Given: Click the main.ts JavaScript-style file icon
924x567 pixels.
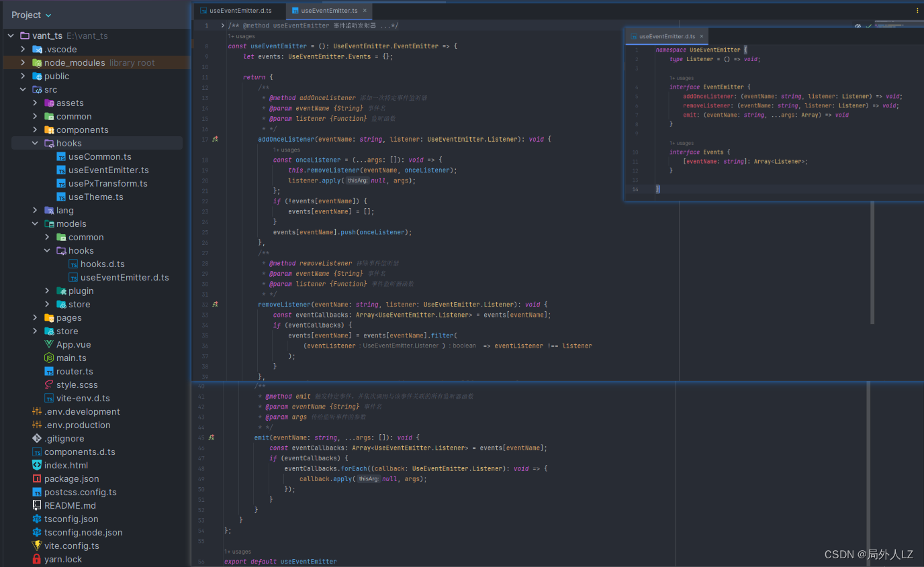Looking at the screenshot, I should 49,358.
